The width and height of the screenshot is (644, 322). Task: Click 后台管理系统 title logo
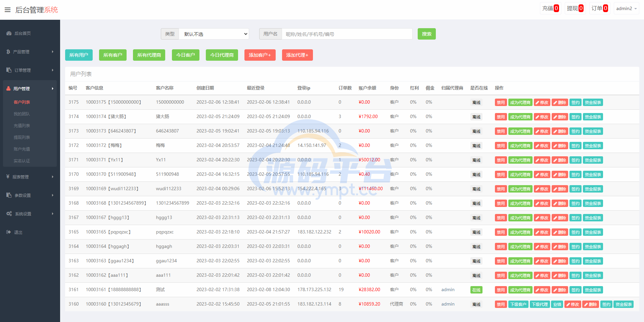pos(37,10)
